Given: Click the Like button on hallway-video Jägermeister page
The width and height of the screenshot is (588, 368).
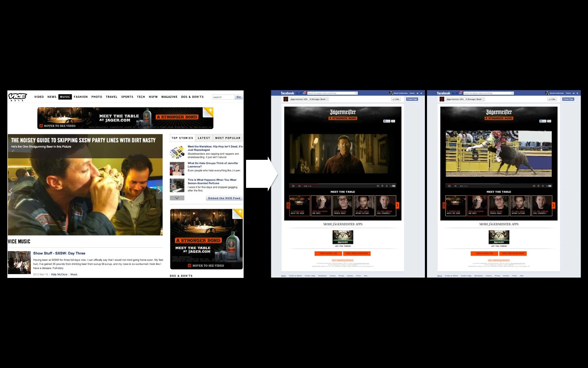Looking at the screenshot, I should [396, 99].
